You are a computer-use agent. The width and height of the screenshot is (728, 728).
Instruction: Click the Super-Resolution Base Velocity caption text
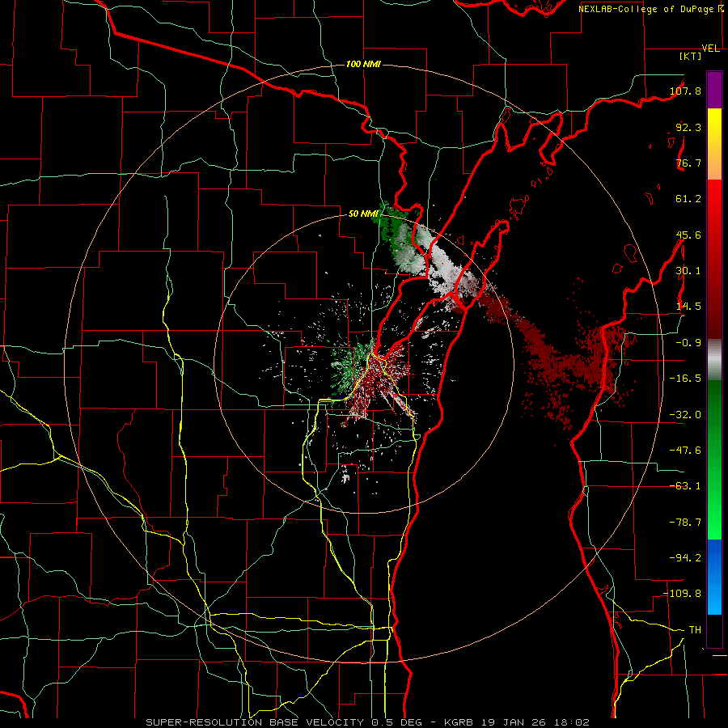click(x=367, y=722)
